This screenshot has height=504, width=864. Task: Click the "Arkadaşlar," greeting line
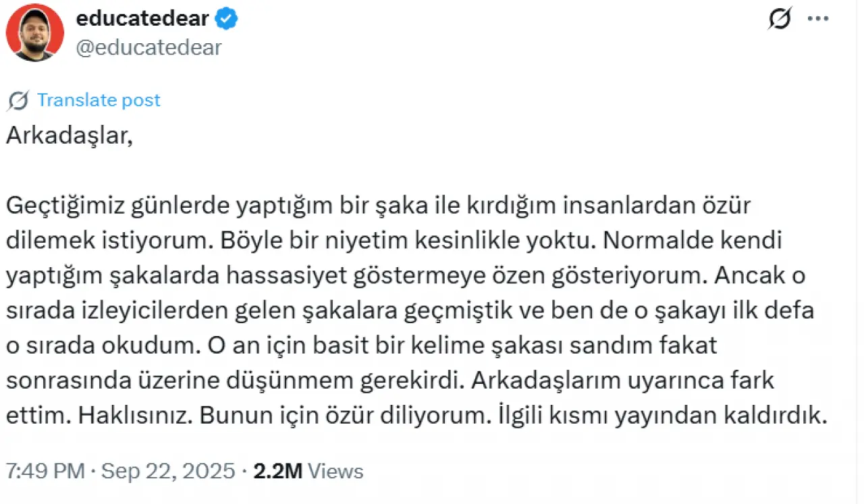click(67, 136)
